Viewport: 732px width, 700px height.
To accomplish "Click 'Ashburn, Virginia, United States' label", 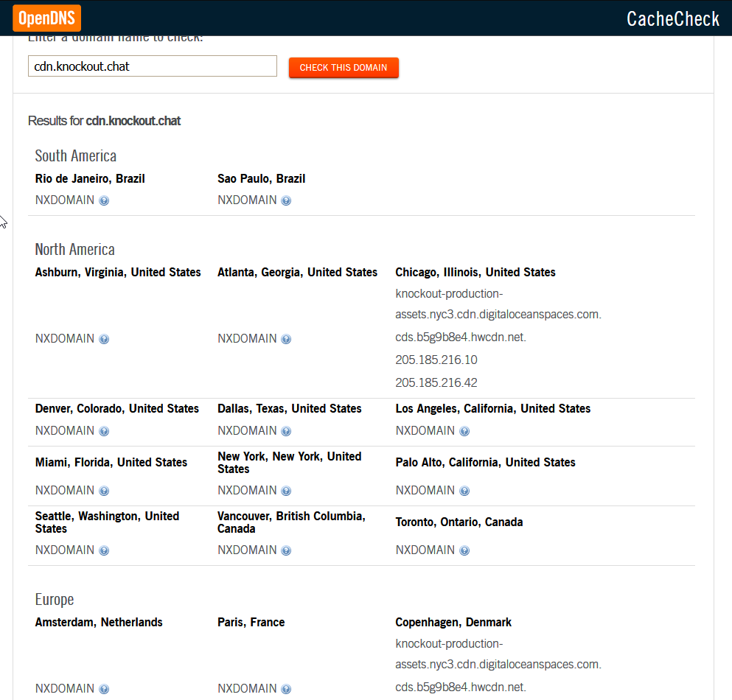I will coord(118,273).
